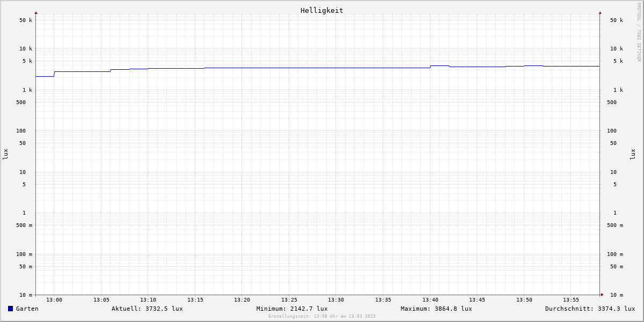Click the chart title Helligkeit
The width and height of the screenshot is (644, 322).
click(321, 10)
